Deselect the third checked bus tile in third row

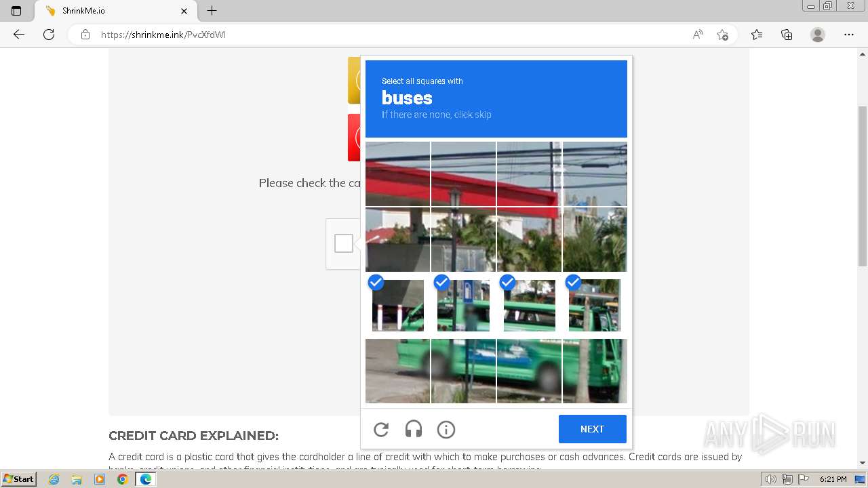[530, 306]
